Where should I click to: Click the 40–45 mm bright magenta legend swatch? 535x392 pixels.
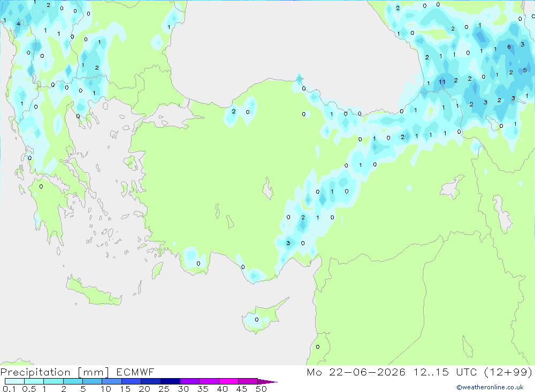click(x=228, y=381)
